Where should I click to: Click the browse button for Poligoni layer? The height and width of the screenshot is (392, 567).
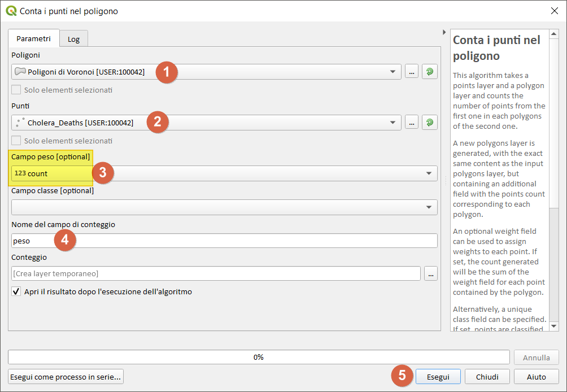[x=411, y=72]
